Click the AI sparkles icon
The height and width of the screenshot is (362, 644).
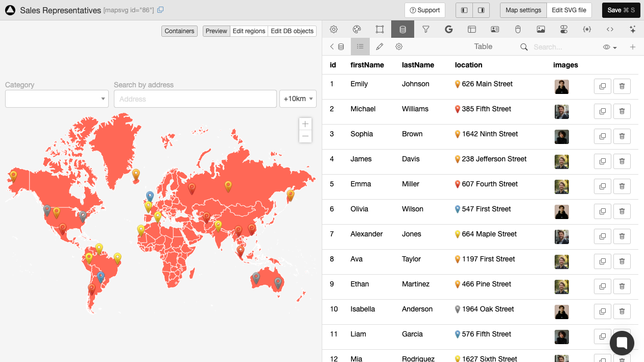[633, 30]
